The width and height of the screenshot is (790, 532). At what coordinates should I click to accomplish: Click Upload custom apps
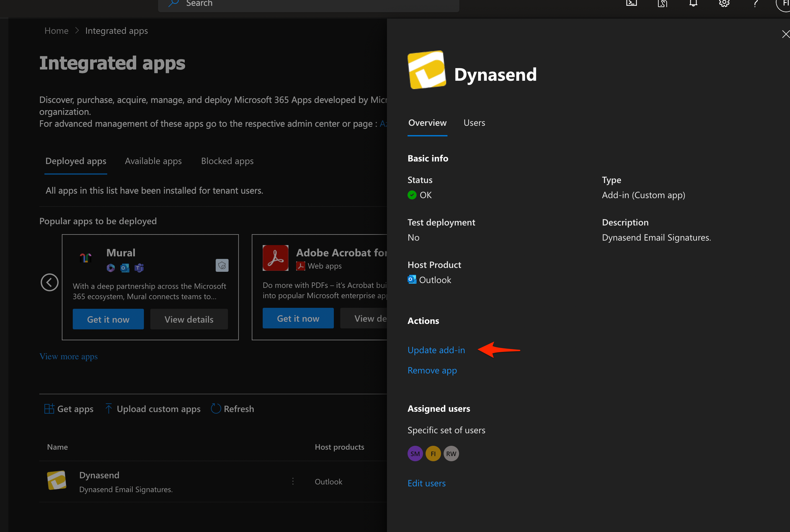click(x=153, y=409)
